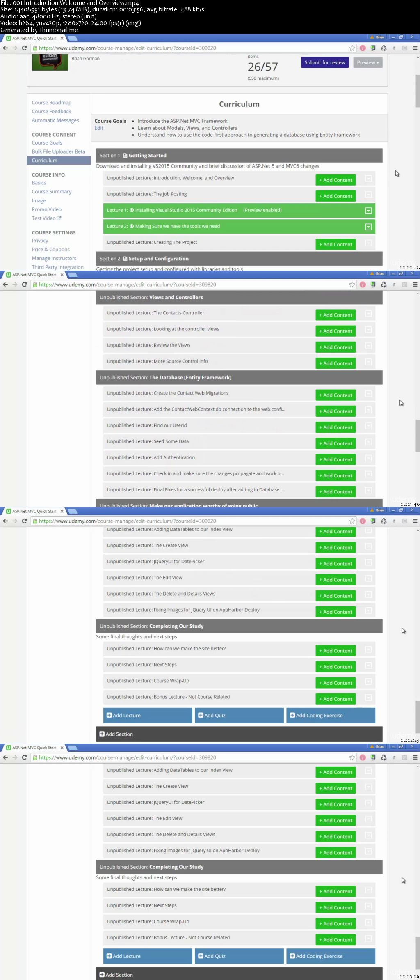Click the course thumbnail image near Brian Gorman
Image resolution: width=420 pixels, height=980 pixels.
pyautogui.click(x=50, y=62)
